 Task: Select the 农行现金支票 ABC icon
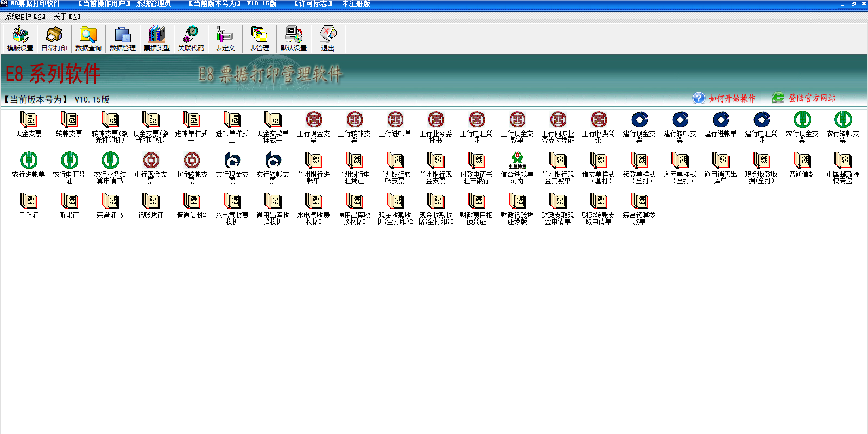(802, 127)
